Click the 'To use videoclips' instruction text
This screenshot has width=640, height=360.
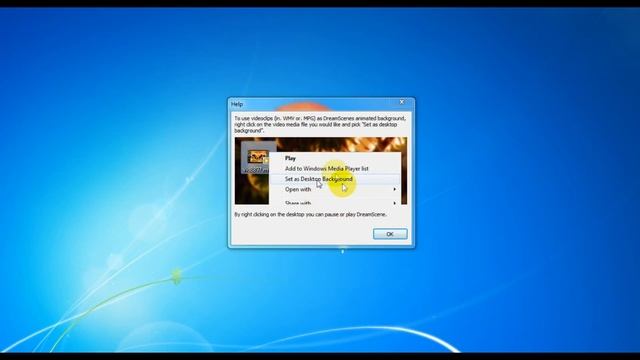(320, 124)
